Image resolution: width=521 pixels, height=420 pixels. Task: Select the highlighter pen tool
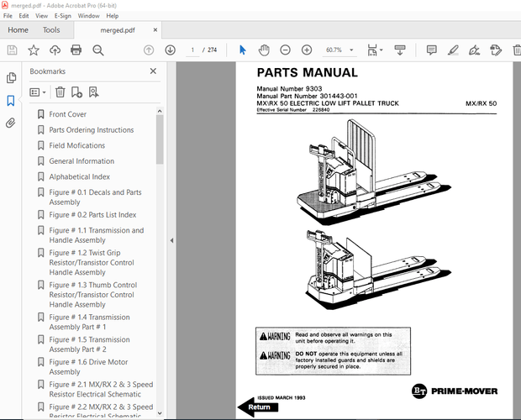click(x=453, y=50)
